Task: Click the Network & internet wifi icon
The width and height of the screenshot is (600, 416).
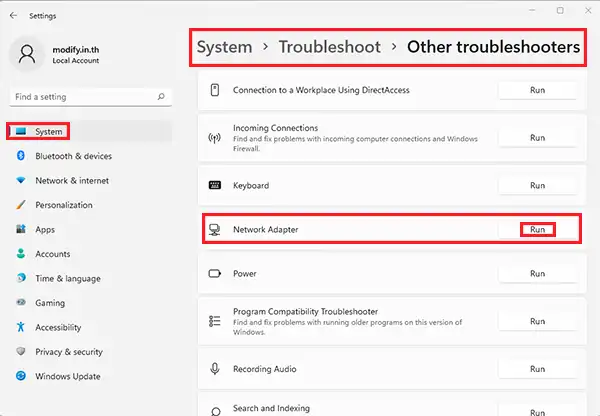Action: [21, 180]
